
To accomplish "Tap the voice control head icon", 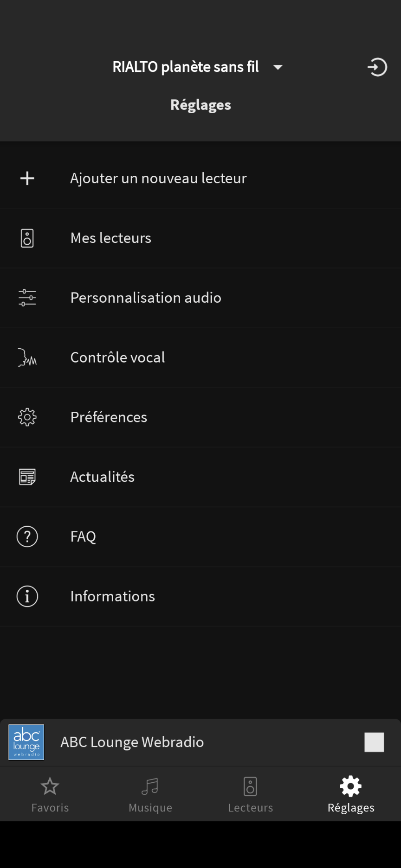I will pos(27,357).
